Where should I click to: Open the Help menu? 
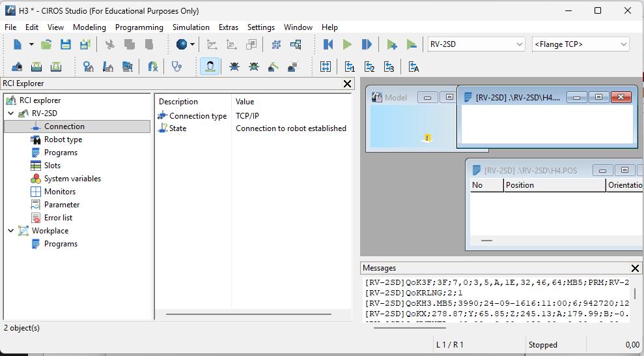pos(329,27)
